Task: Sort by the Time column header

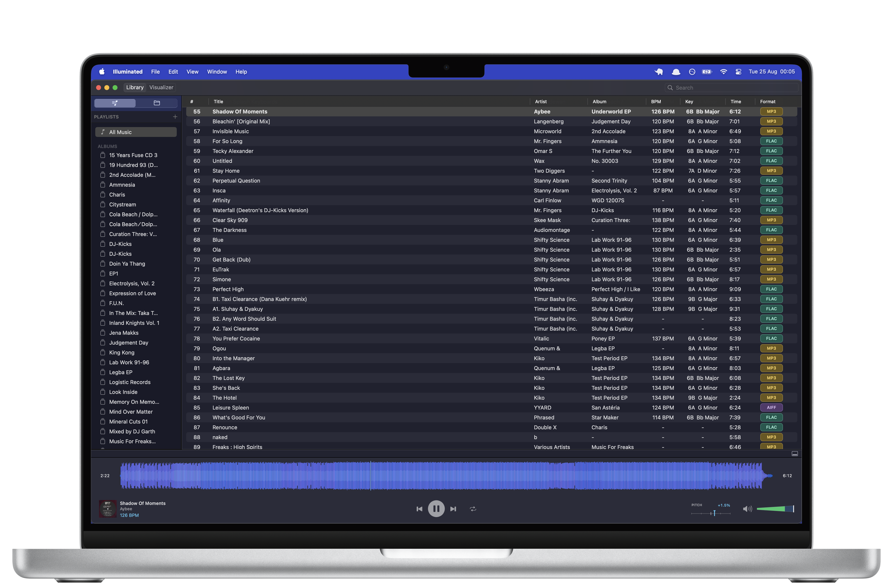Action: tap(735, 102)
